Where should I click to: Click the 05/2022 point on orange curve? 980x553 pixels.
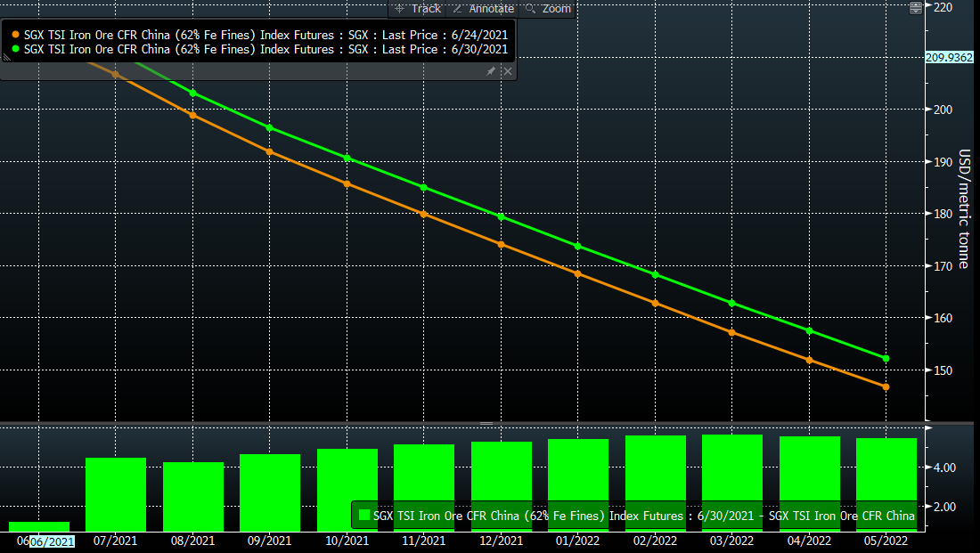coord(886,386)
